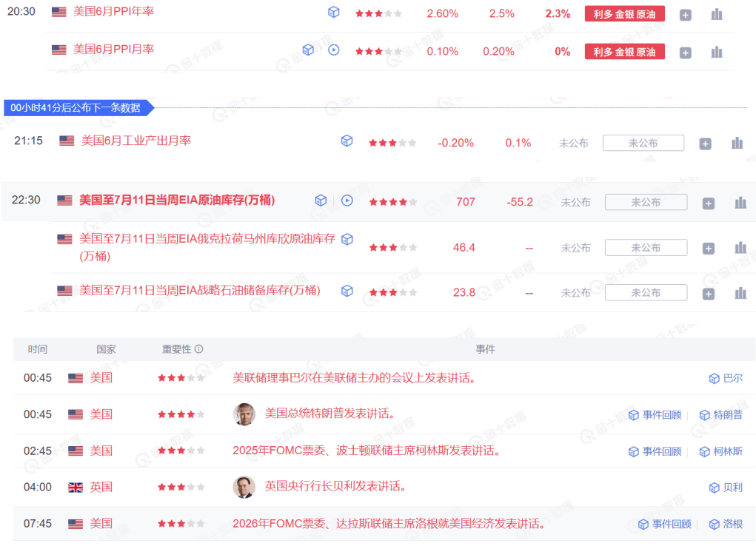756x546 pixels.
Task: Open bar chart for 库欣原油库存
Action: (740, 248)
